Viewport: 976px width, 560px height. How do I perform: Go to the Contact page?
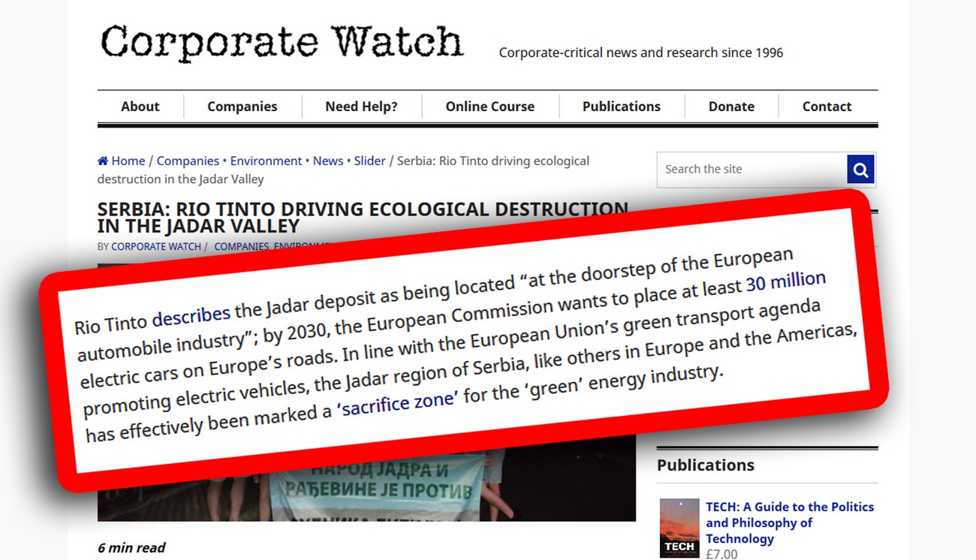click(827, 107)
